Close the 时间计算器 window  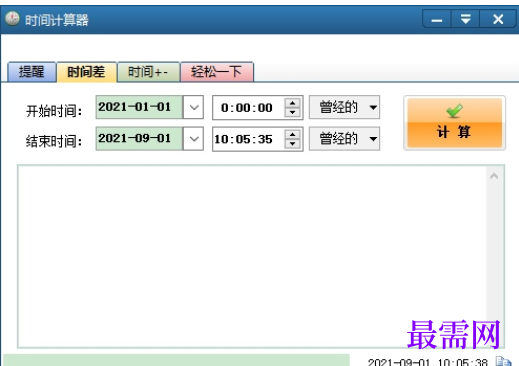click(x=498, y=19)
